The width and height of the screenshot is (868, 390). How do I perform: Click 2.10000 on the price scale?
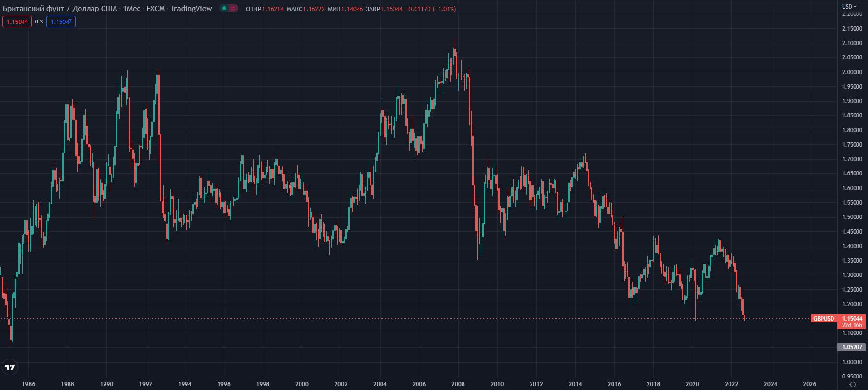click(x=852, y=43)
